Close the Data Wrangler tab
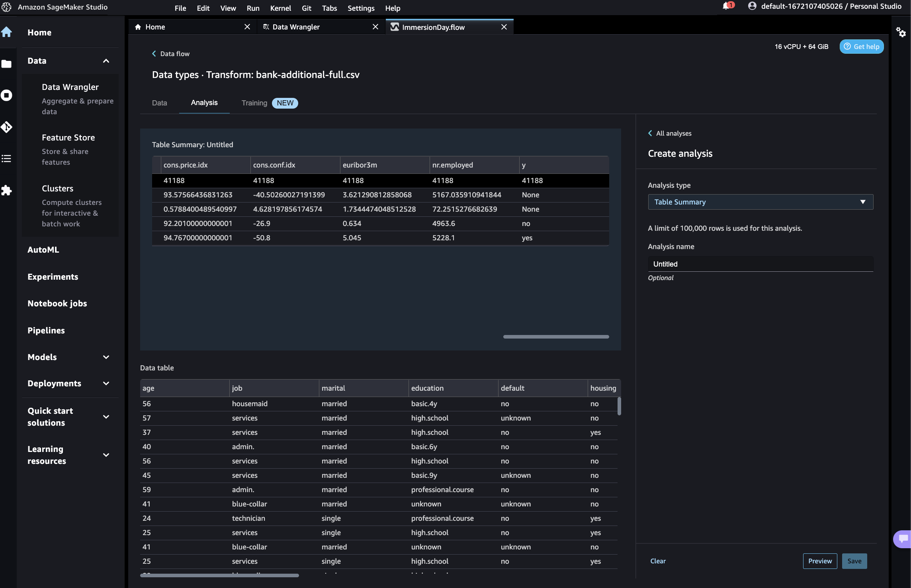This screenshot has height=588, width=911. click(x=375, y=27)
